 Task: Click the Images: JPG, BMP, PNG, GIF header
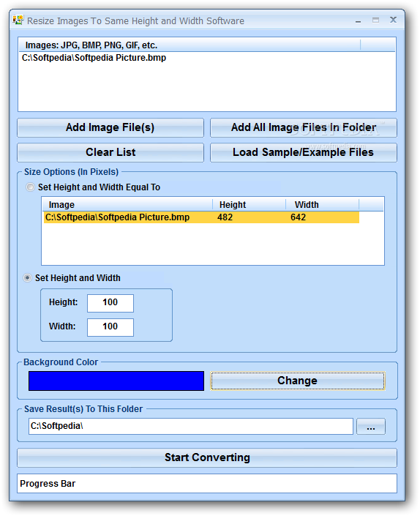tap(190, 45)
